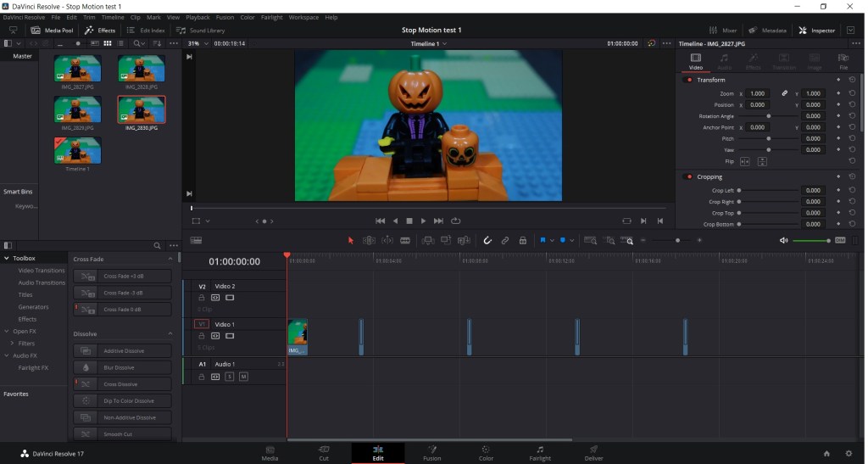Click the Full Extent Zoom icon
Image resolution: width=868 pixels, height=464 pixels.
coord(590,240)
